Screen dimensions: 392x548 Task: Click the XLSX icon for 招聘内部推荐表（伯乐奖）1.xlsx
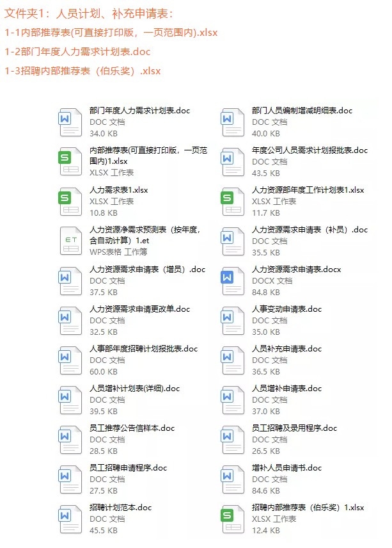[233, 519]
